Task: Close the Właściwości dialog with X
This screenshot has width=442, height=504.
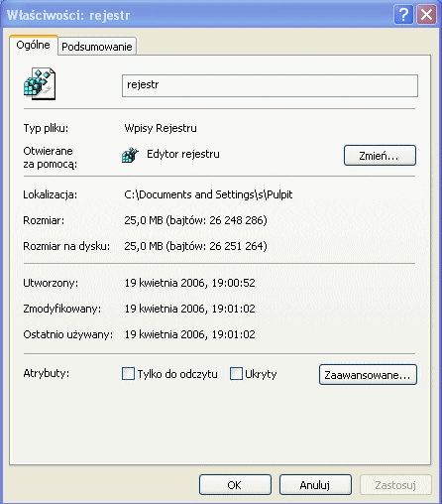Action: [x=426, y=15]
